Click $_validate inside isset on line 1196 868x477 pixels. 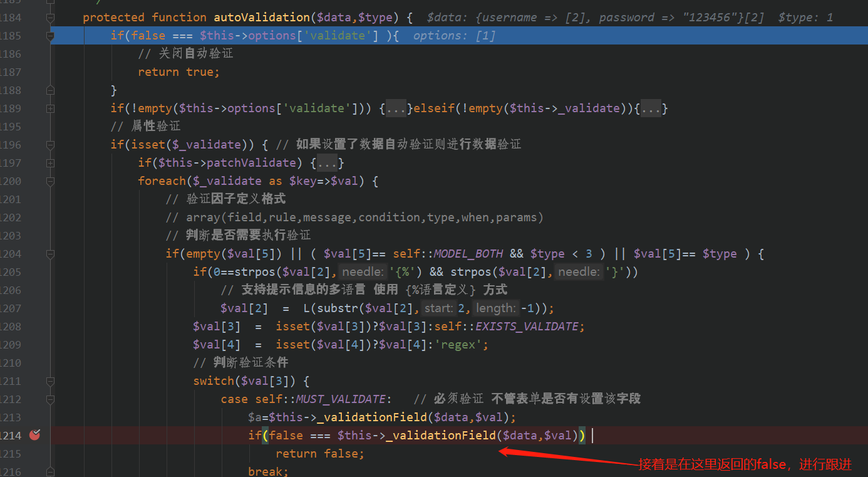coord(207,145)
